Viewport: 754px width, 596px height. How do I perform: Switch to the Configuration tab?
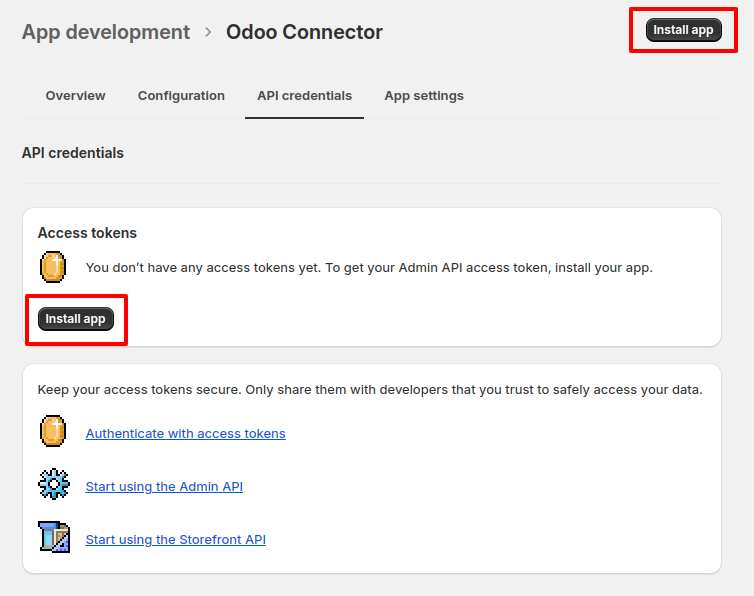[x=181, y=96]
